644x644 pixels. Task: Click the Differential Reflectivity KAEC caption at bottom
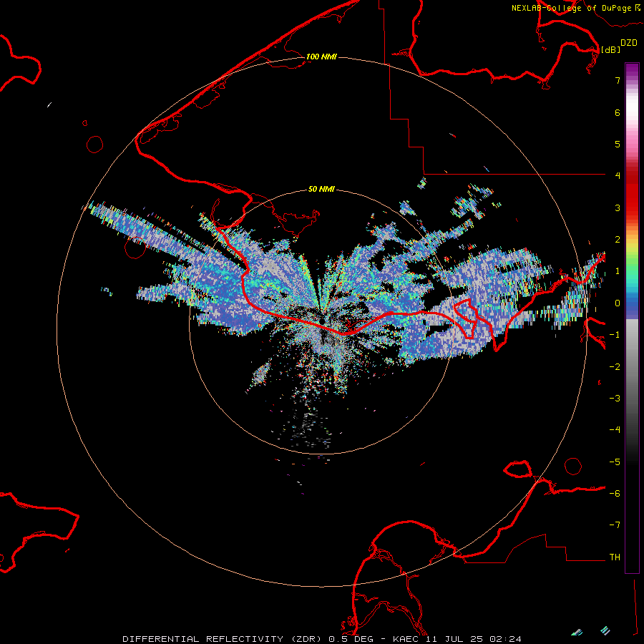tap(322, 639)
